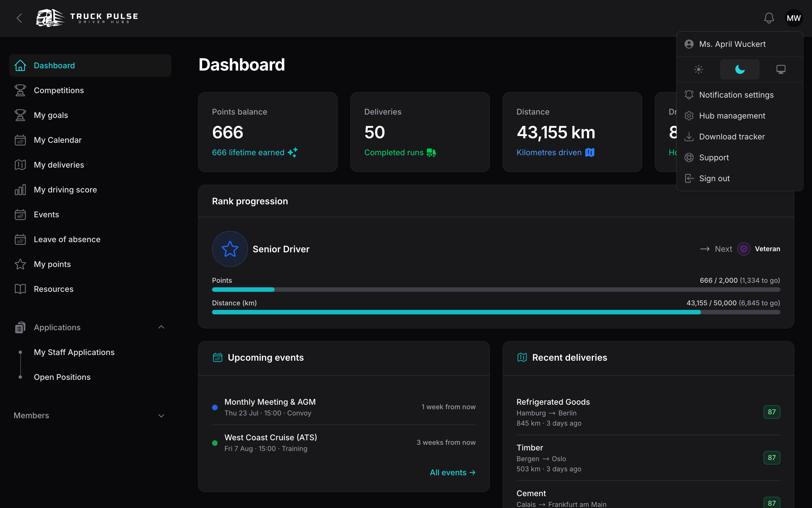
Task: Click the Hamburg to Berlin route text
Action: click(546, 413)
